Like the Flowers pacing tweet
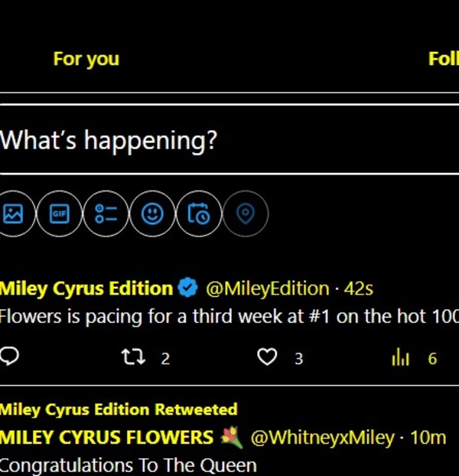The image size is (459, 476). tap(267, 357)
